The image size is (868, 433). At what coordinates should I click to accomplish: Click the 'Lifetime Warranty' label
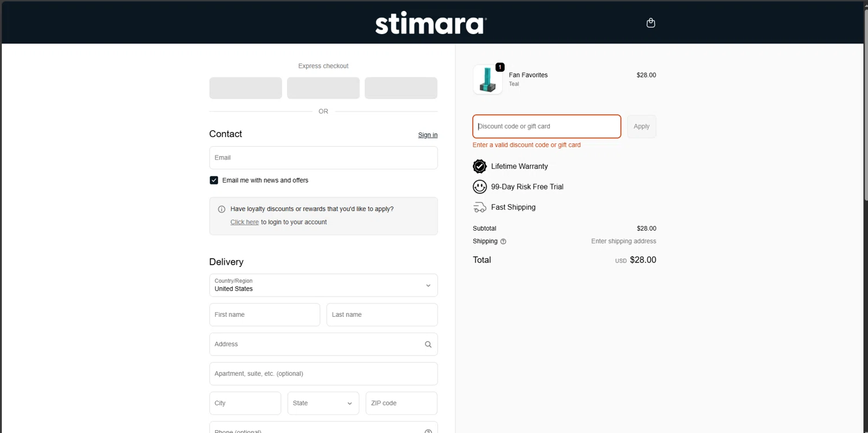pyautogui.click(x=520, y=166)
